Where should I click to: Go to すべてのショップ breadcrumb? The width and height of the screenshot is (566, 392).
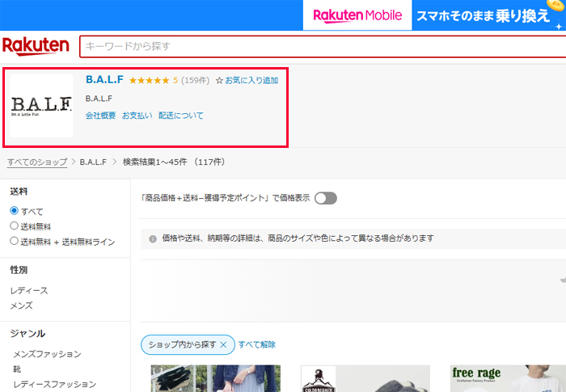click(x=37, y=162)
